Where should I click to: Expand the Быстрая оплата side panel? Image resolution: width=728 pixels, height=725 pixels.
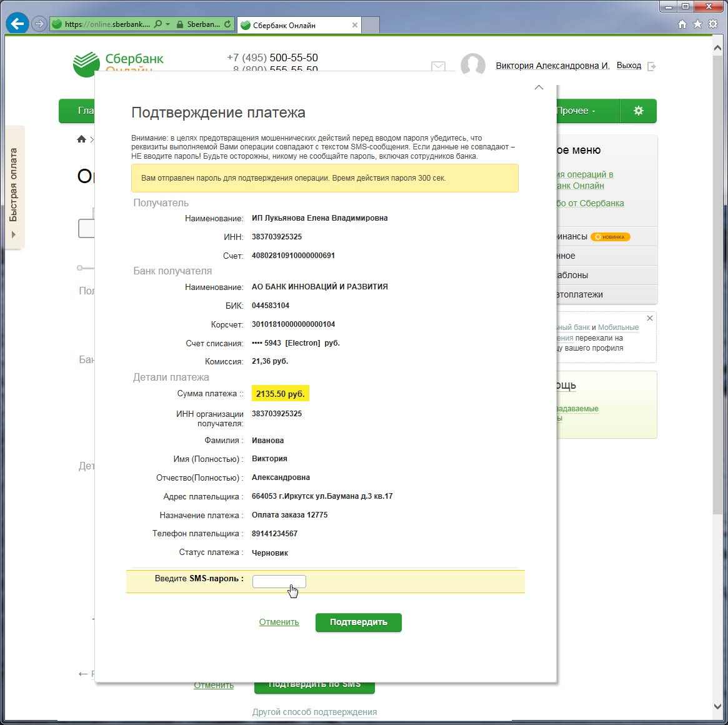pyautogui.click(x=14, y=187)
